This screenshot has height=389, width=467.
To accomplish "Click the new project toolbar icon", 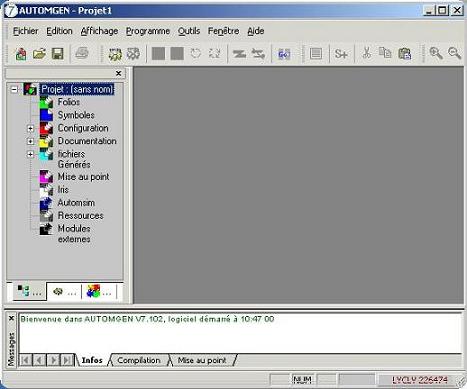I will point(21,54).
